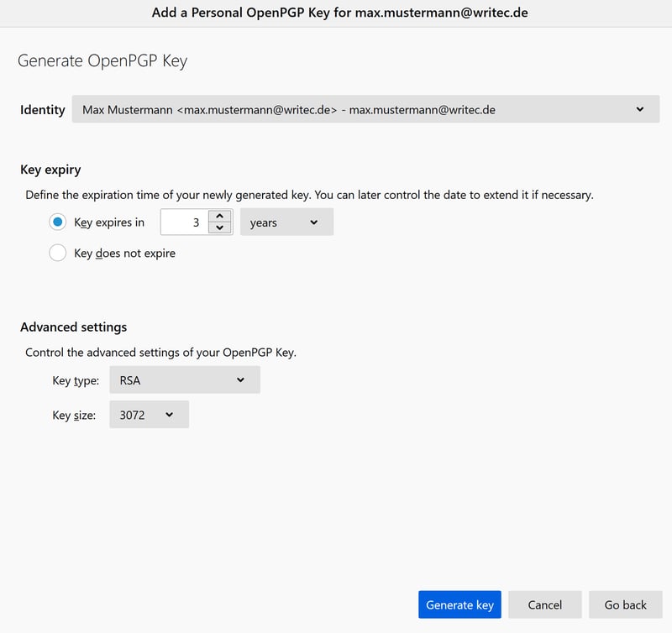
Task: Open the Identity selection dropdown
Action: click(x=361, y=110)
